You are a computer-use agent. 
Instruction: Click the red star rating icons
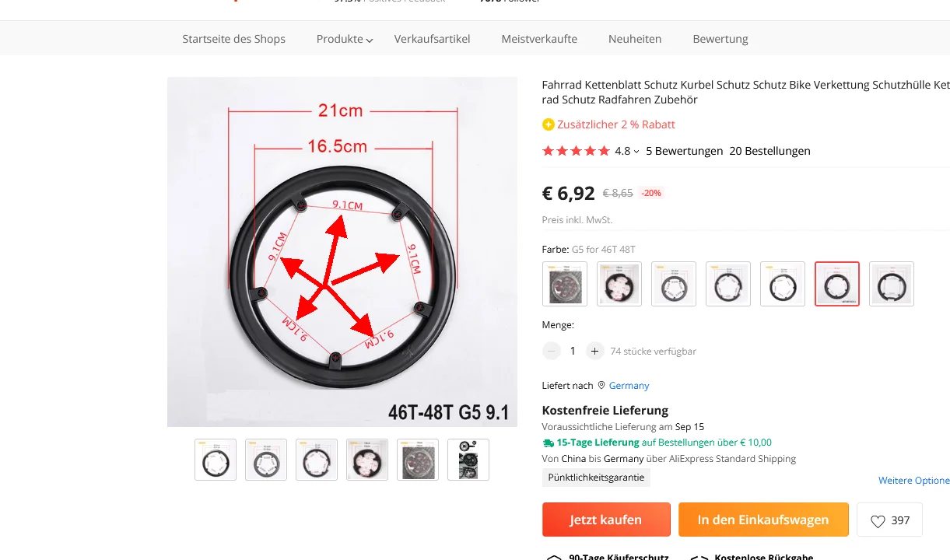pos(576,151)
